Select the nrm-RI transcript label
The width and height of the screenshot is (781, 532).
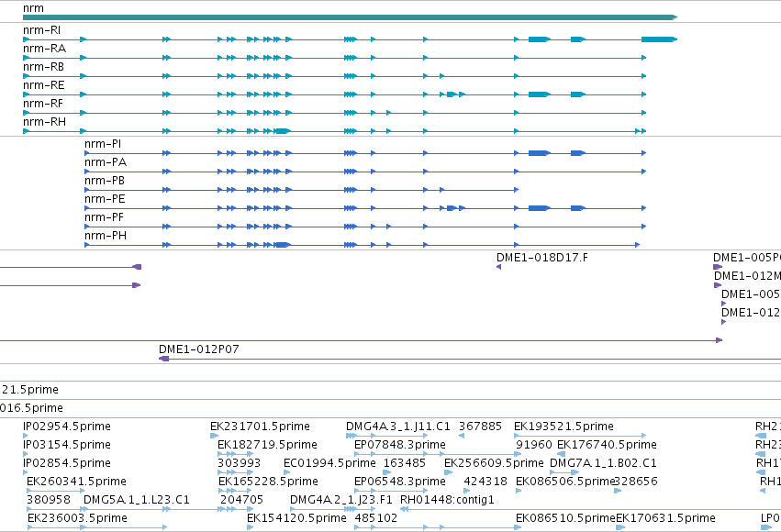(42, 30)
